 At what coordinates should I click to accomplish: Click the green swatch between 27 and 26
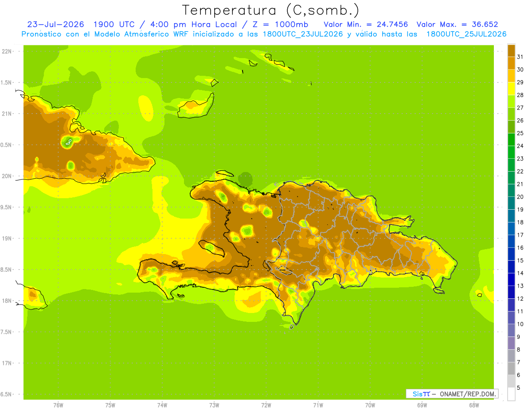[x=511, y=114]
